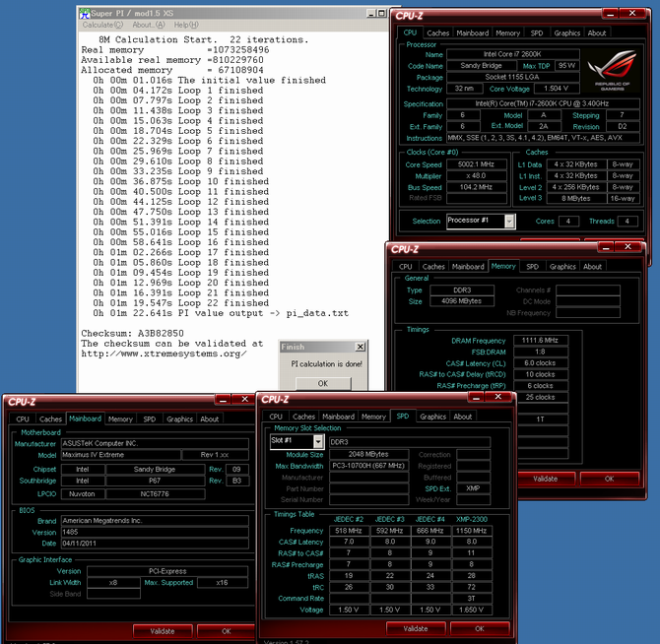Select Graphics tab in CPU-Z Mainboard window
Image resolution: width=660 pixels, height=644 pixels.
point(179,419)
